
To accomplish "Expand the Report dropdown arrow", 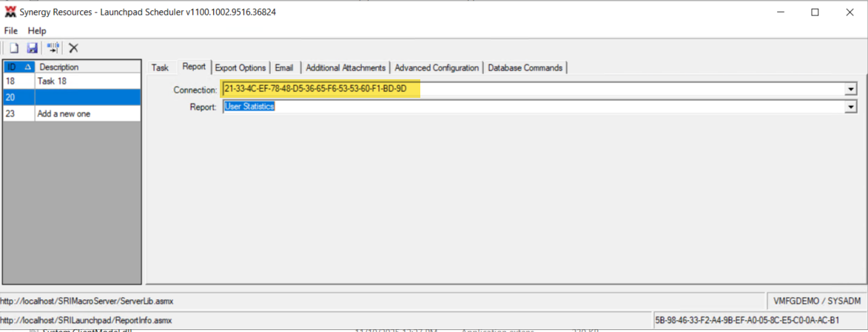I will [x=851, y=107].
